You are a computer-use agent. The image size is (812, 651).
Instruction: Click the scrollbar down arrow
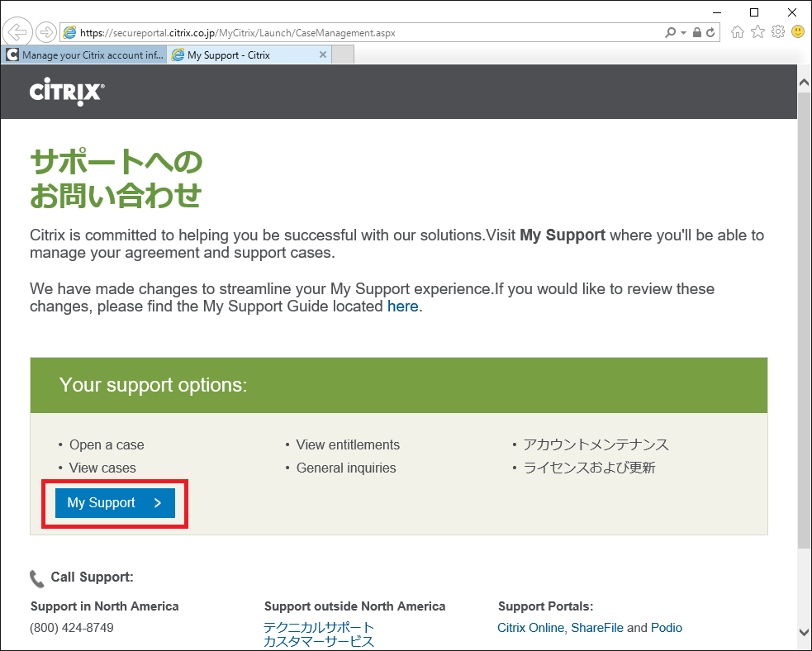tap(804, 632)
